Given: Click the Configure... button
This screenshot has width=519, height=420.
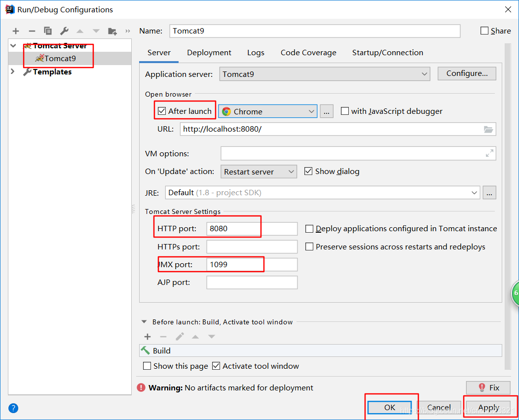Looking at the screenshot, I should (x=467, y=73).
